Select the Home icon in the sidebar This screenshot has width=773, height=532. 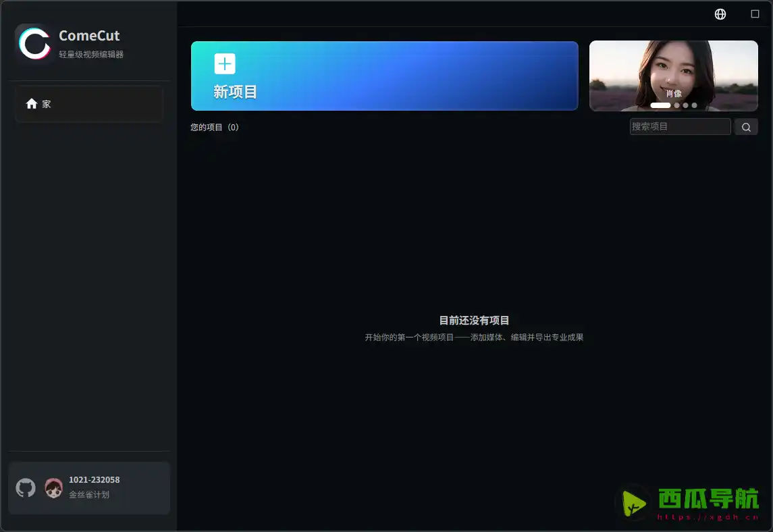pyautogui.click(x=31, y=103)
